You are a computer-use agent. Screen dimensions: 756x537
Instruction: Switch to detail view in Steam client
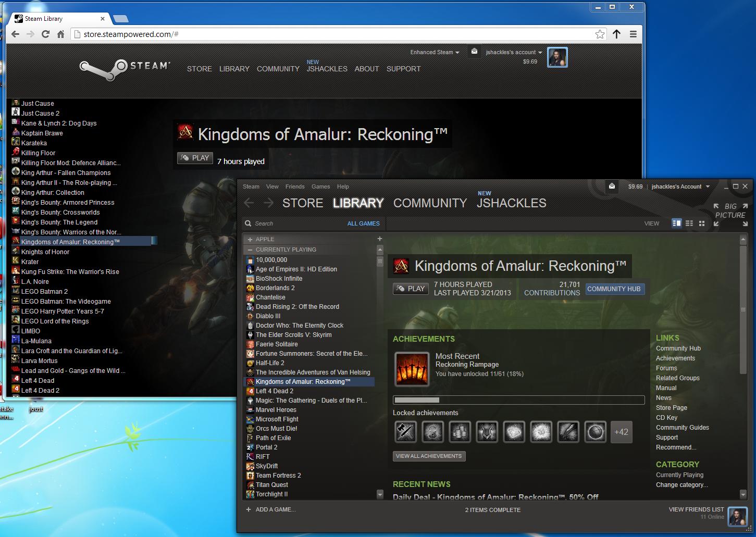click(677, 223)
